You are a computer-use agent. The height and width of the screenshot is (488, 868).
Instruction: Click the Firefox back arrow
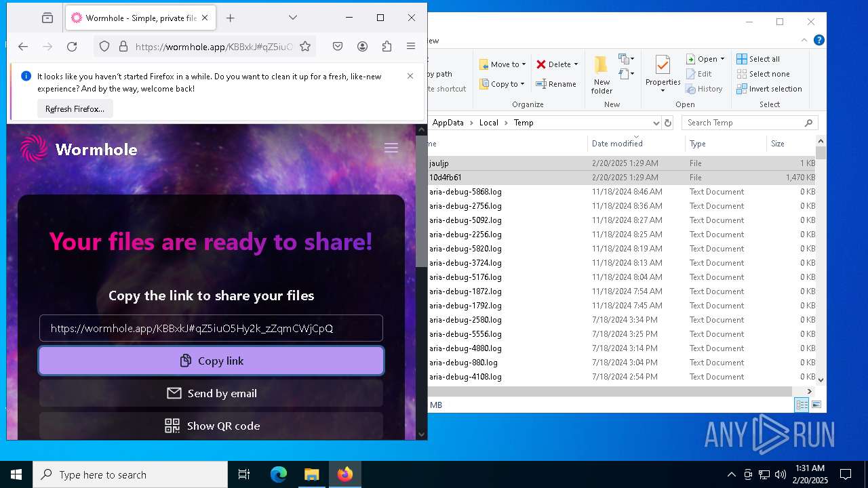23,46
